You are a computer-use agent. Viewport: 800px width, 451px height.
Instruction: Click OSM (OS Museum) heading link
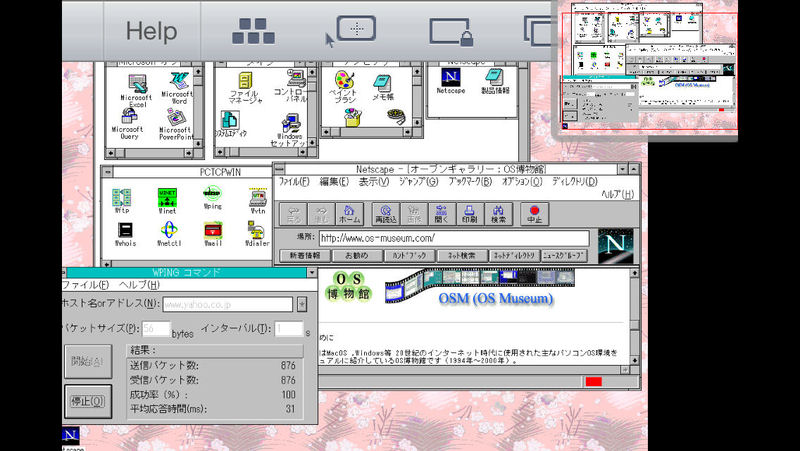tap(496, 298)
